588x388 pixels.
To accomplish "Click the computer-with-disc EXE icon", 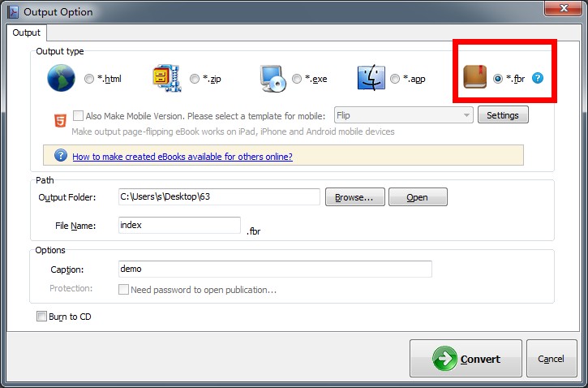I will [273, 79].
